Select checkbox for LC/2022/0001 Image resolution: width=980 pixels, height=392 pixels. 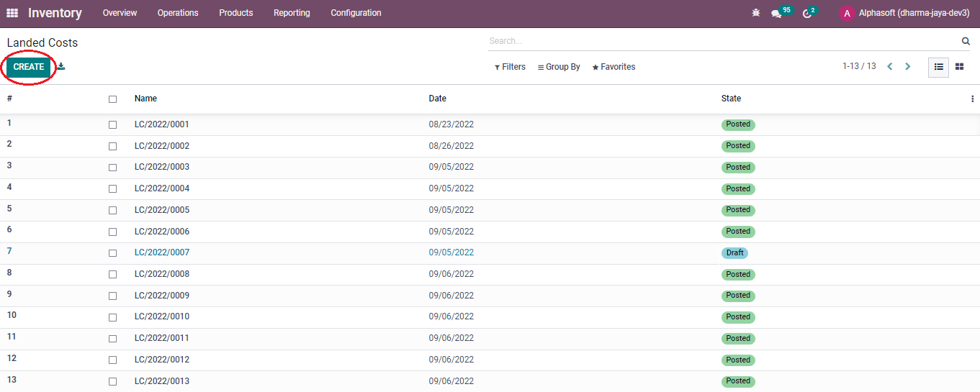(112, 124)
